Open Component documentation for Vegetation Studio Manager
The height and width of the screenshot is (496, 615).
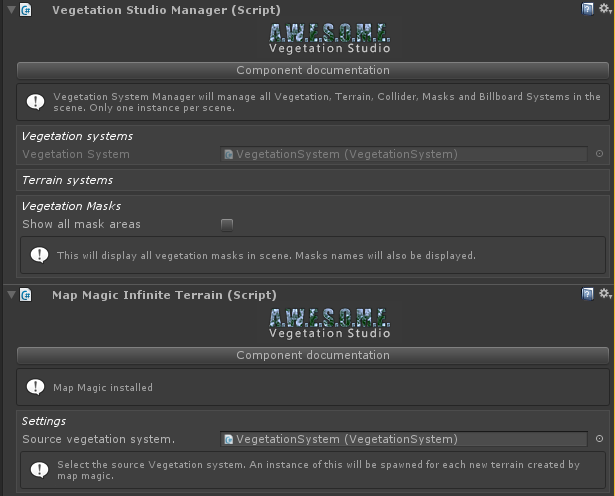(313, 70)
